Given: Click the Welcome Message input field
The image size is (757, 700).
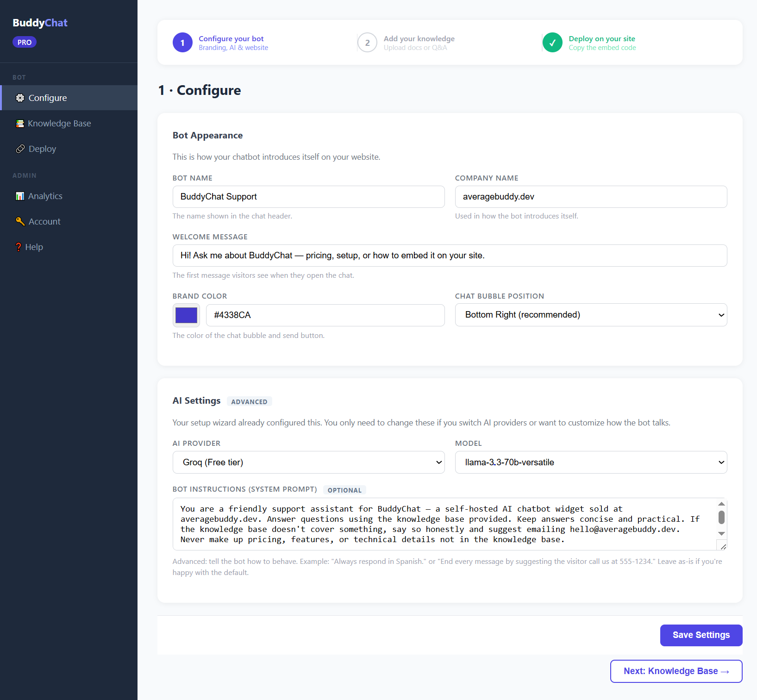Looking at the screenshot, I should tap(450, 256).
